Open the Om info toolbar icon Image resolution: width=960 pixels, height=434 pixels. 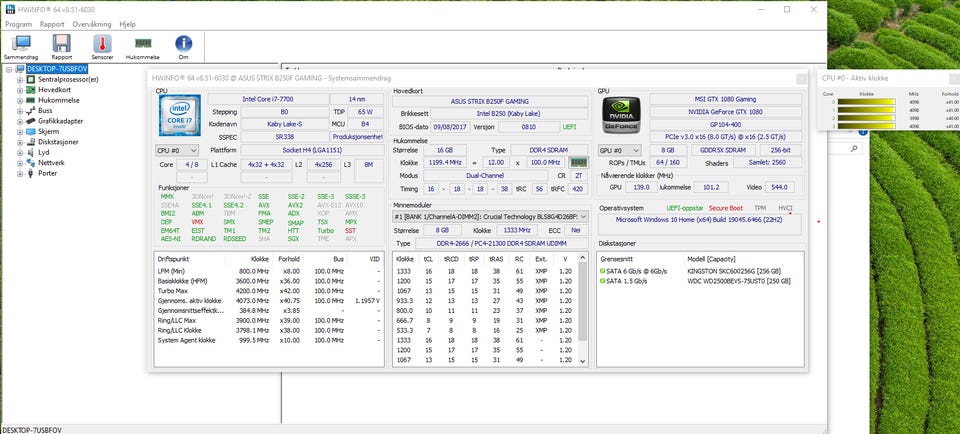[x=183, y=43]
